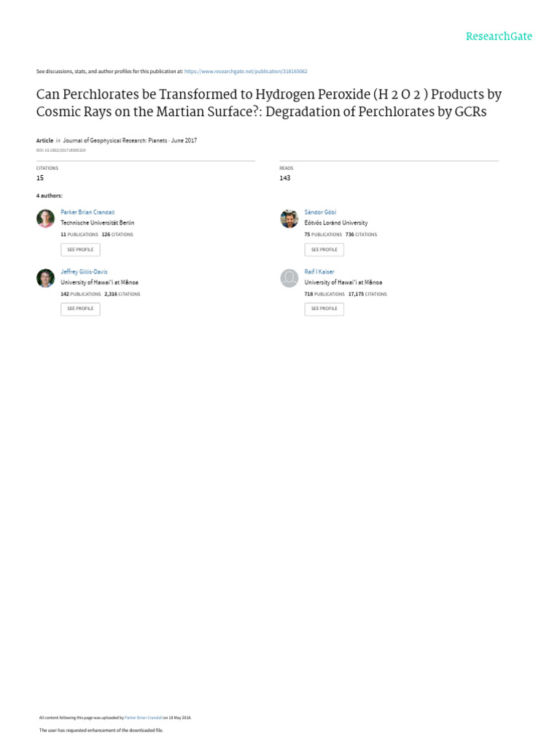This screenshot has height=747, width=560.
Task: Open Parker Brian Crandall author name link
Action: (88, 212)
